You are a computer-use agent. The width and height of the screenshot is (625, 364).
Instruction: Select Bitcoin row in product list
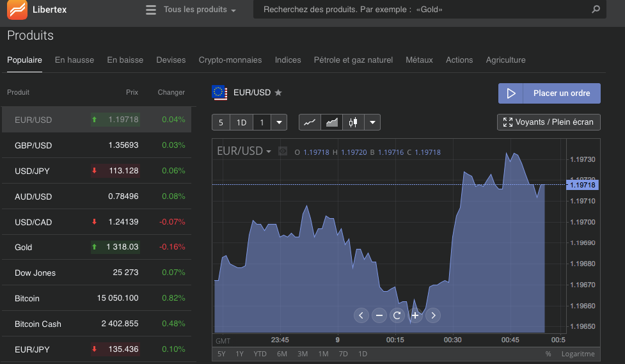(x=97, y=298)
